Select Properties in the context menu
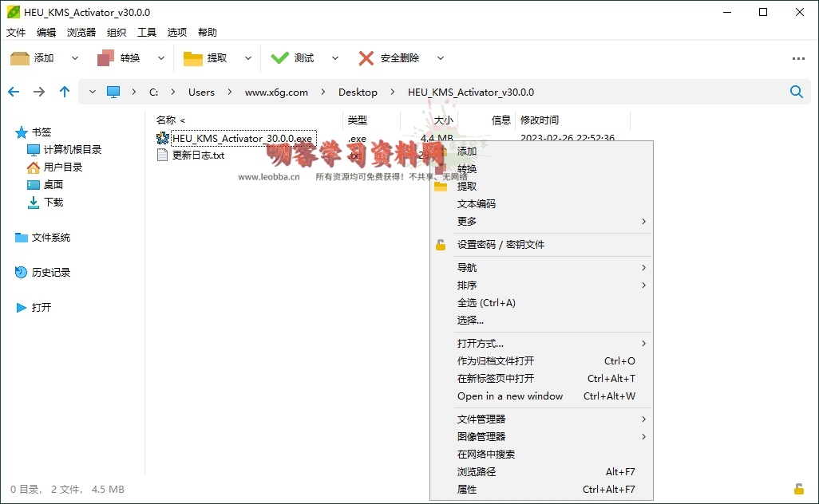 click(x=467, y=490)
